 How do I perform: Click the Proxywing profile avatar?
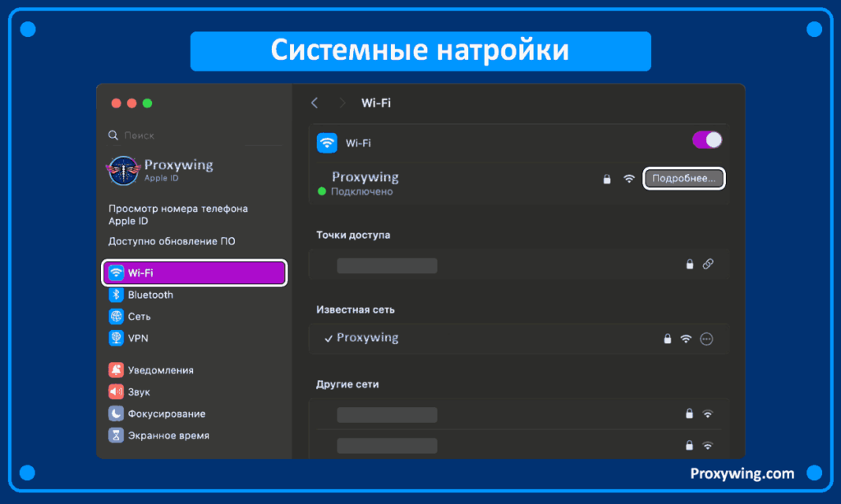pyautogui.click(x=123, y=171)
